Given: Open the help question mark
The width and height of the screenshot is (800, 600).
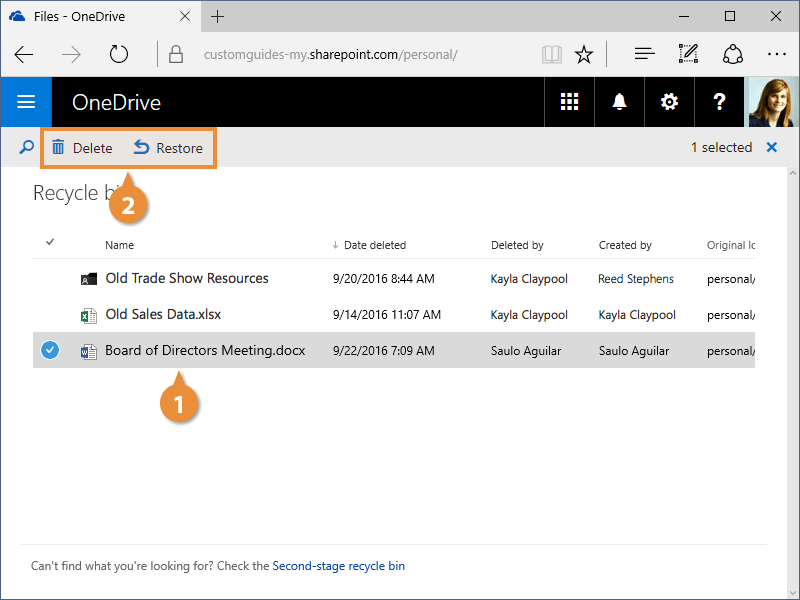Looking at the screenshot, I should [x=719, y=102].
